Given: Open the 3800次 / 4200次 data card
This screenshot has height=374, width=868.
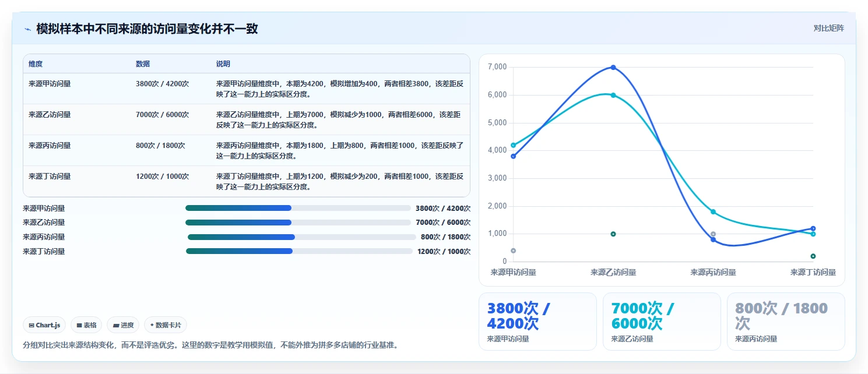Looking at the screenshot, I should pos(537,322).
